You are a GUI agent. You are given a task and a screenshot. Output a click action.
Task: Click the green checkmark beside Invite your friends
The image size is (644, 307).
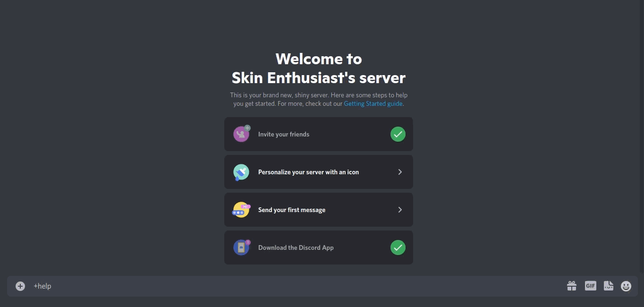(x=398, y=134)
